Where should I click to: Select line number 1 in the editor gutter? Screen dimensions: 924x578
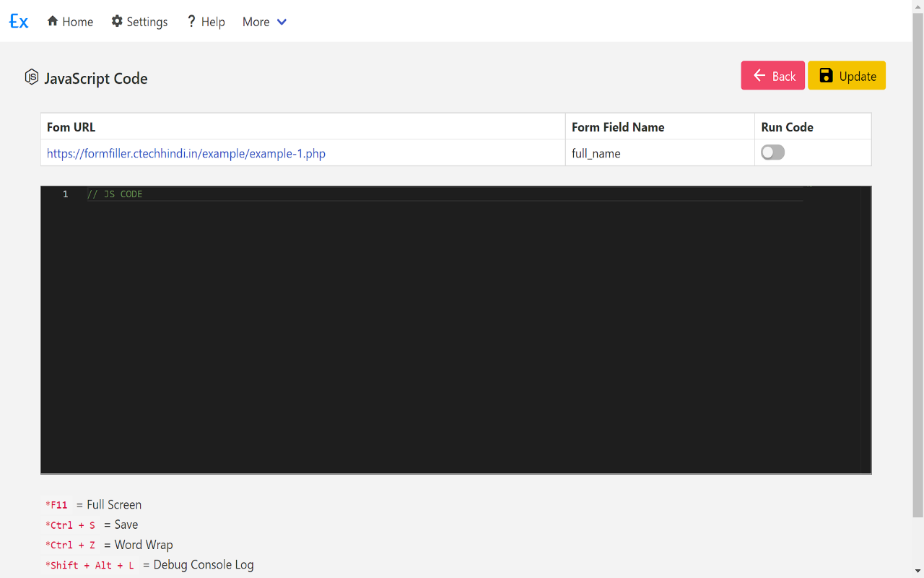65,194
